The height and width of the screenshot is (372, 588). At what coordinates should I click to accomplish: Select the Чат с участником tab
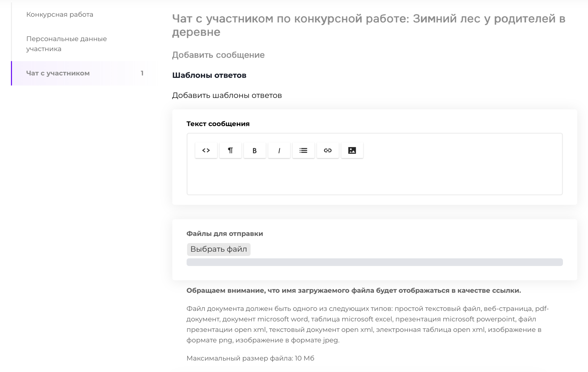pos(58,73)
